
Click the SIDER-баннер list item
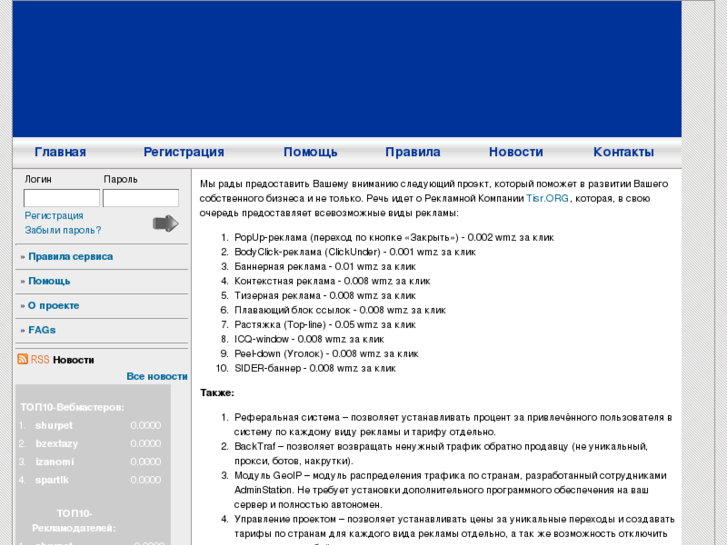point(315,368)
